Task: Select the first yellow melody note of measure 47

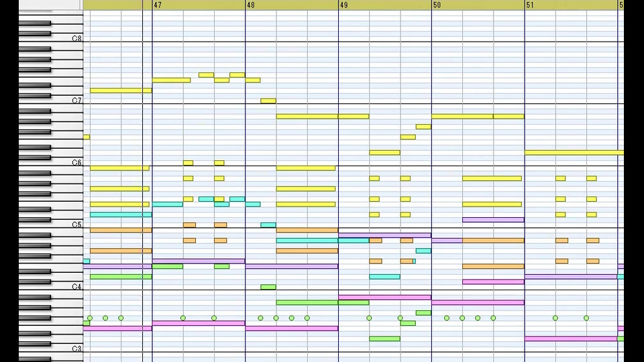Action: (x=171, y=80)
